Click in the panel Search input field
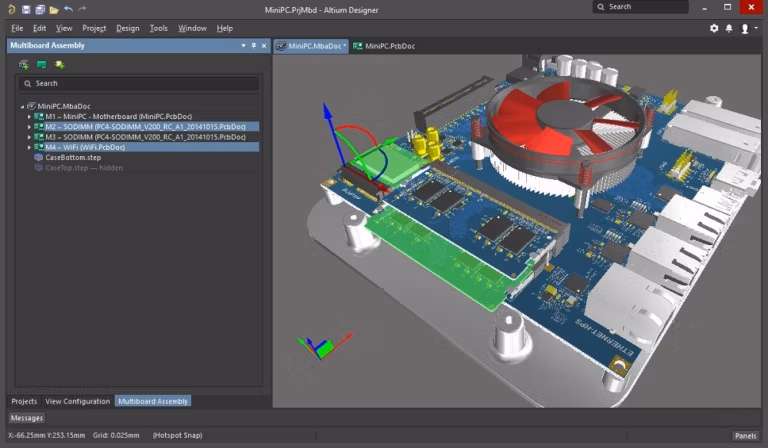The image size is (768, 448). coord(139,84)
